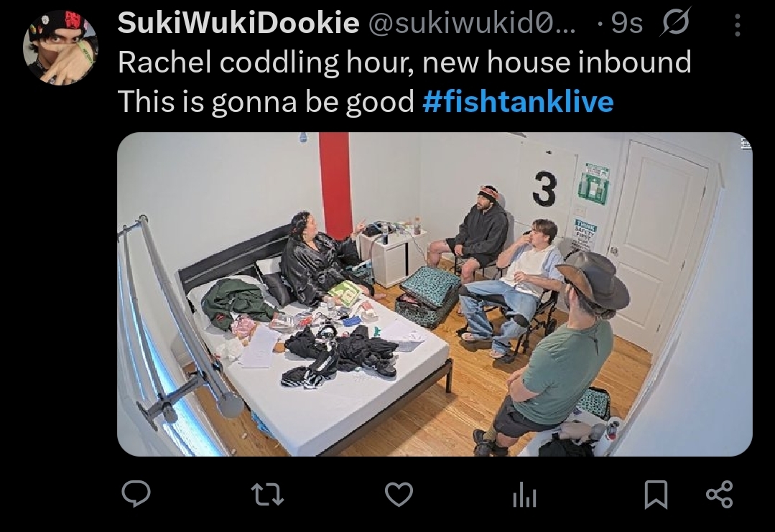Open tweet text 'Rachel coddling hour'

(266, 62)
